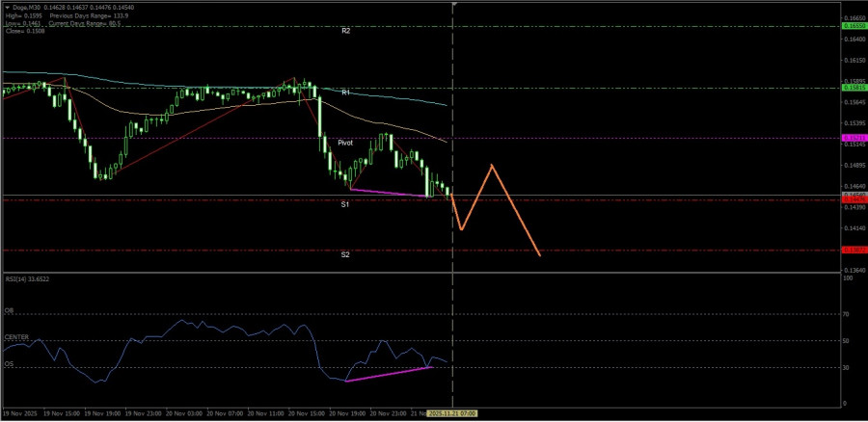Click the CENTER level label in RSI
Image resolution: width=868 pixels, height=422 pixels.
click(16, 337)
